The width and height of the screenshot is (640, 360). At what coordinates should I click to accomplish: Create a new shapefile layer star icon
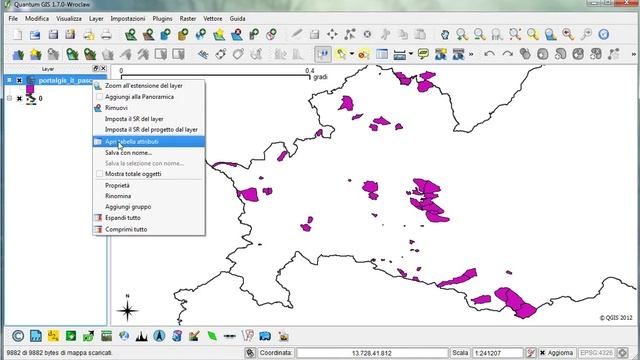pos(219,34)
